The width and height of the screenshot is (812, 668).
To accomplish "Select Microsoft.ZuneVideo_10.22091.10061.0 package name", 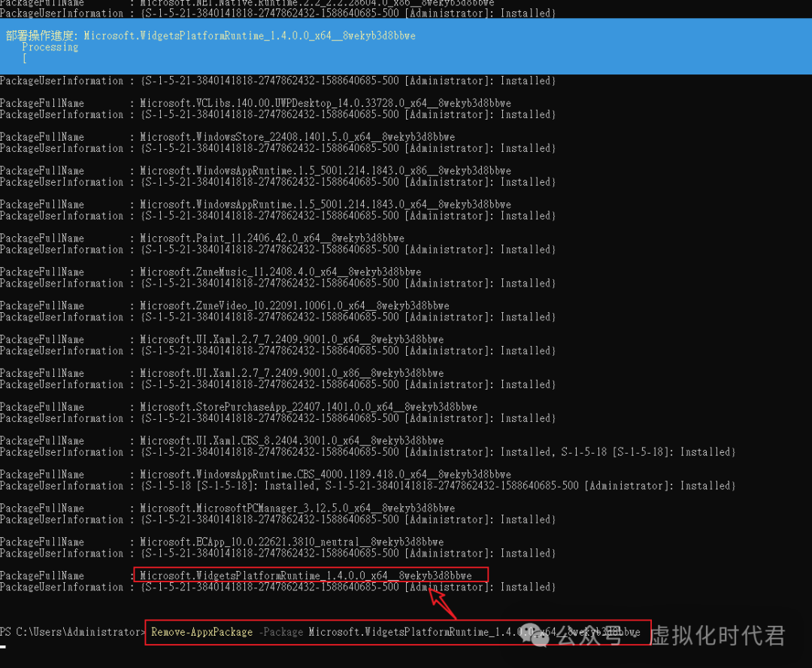I will [x=295, y=305].
